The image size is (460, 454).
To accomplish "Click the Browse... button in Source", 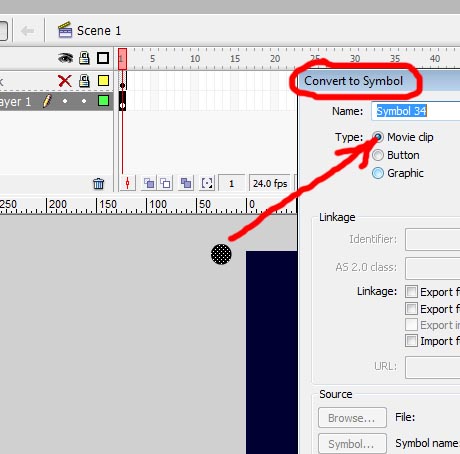I will [x=352, y=417].
